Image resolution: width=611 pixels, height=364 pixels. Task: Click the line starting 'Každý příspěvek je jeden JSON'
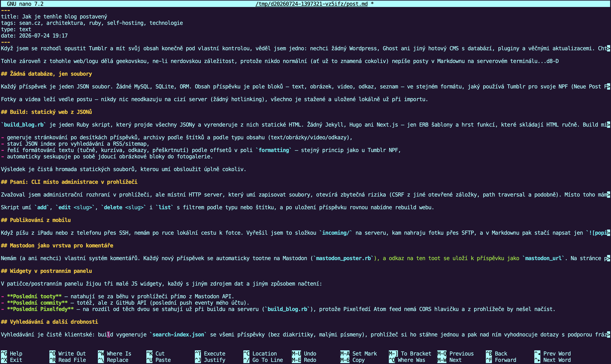point(305,86)
